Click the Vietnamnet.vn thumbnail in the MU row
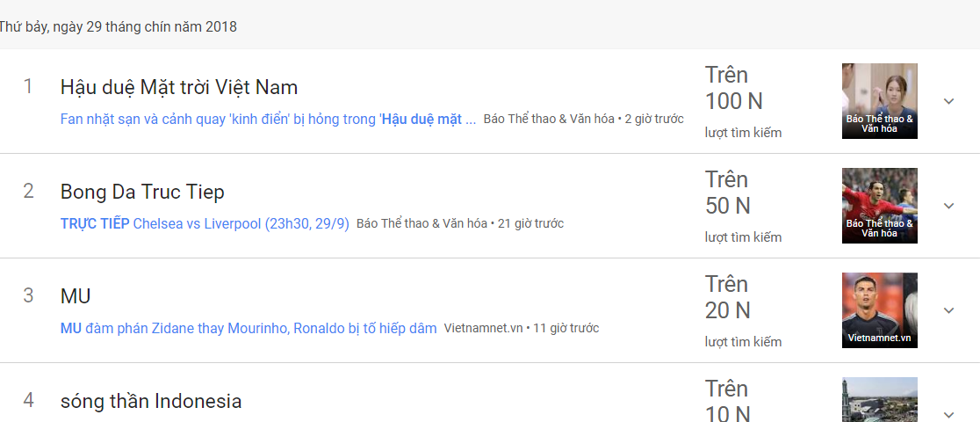 tap(879, 309)
